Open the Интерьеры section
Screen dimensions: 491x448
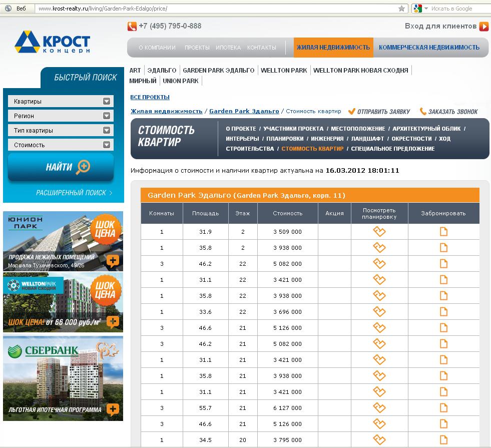click(x=242, y=139)
